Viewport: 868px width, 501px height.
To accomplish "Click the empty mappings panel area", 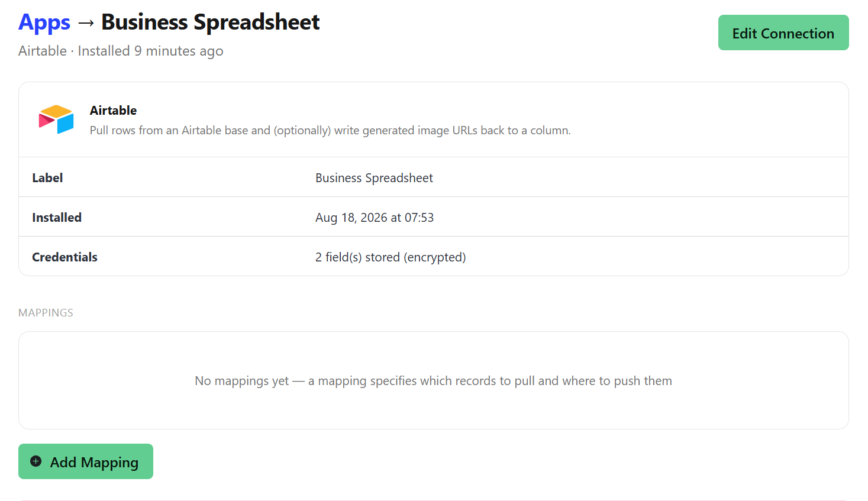I will coord(434,380).
